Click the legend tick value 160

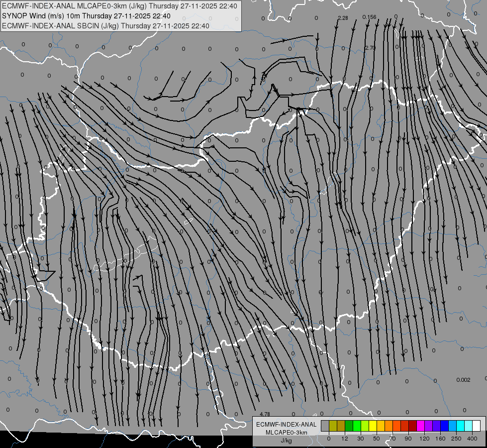pos(440,439)
